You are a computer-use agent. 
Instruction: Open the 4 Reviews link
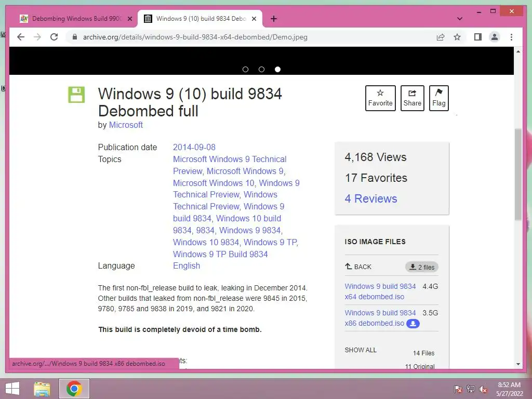tap(371, 198)
